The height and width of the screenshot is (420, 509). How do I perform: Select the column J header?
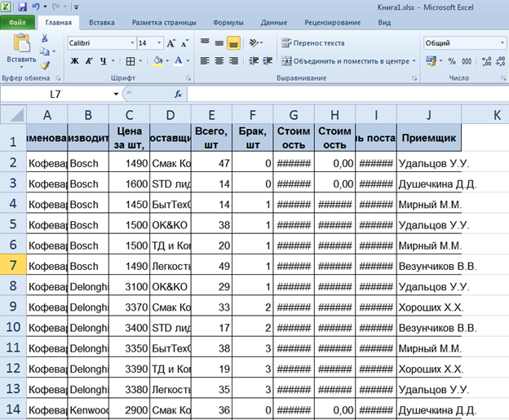[428, 115]
